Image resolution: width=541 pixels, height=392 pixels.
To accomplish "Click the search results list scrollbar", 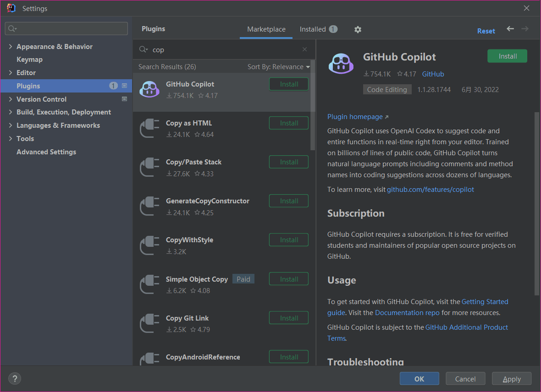I will point(313,105).
